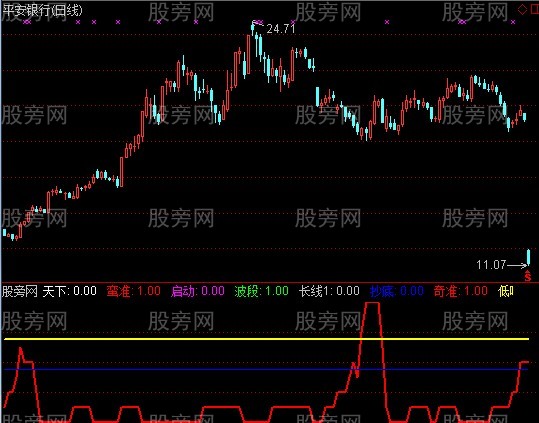Click the green 波段: 1.00 indicator value

pyautogui.click(x=262, y=291)
